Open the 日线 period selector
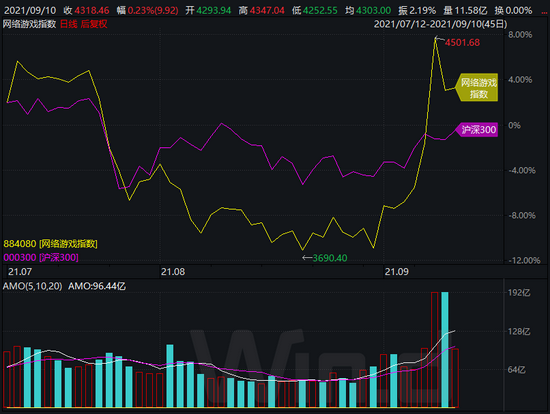The image size is (550, 414). point(69,24)
